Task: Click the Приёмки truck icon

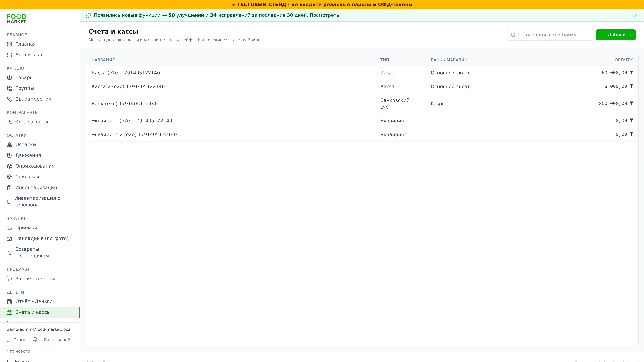Action: [x=10, y=228]
